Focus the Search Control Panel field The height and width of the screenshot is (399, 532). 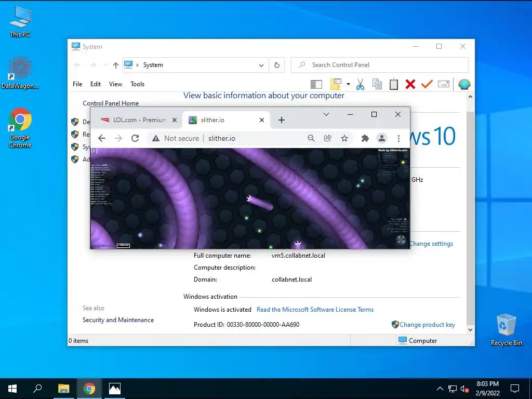pyautogui.click(x=380, y=65)
